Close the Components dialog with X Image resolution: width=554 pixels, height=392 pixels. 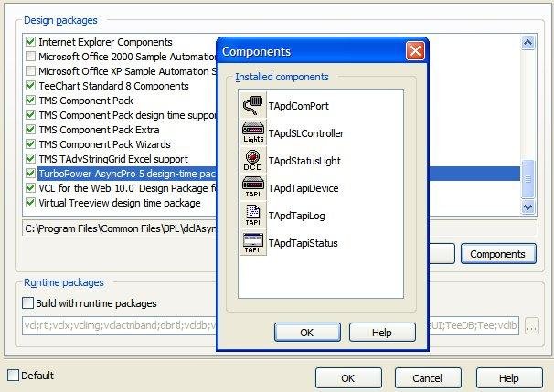(415, 51)
